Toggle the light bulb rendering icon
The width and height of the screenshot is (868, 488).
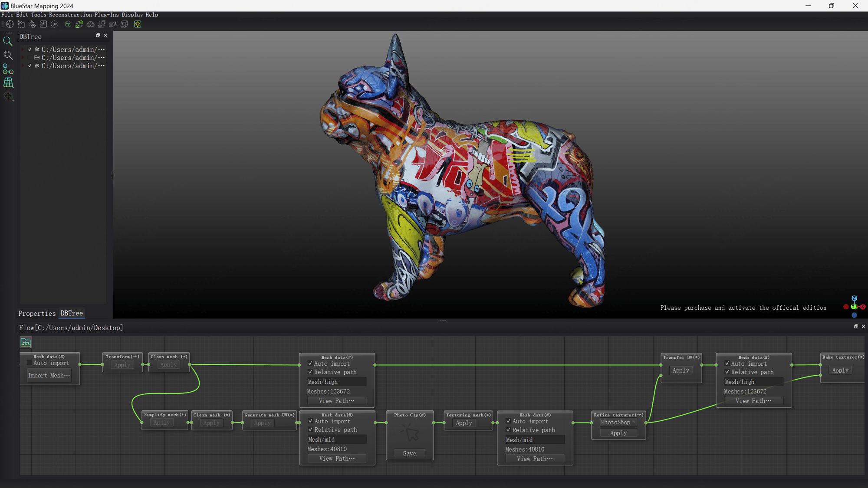(x=138, y=24)
